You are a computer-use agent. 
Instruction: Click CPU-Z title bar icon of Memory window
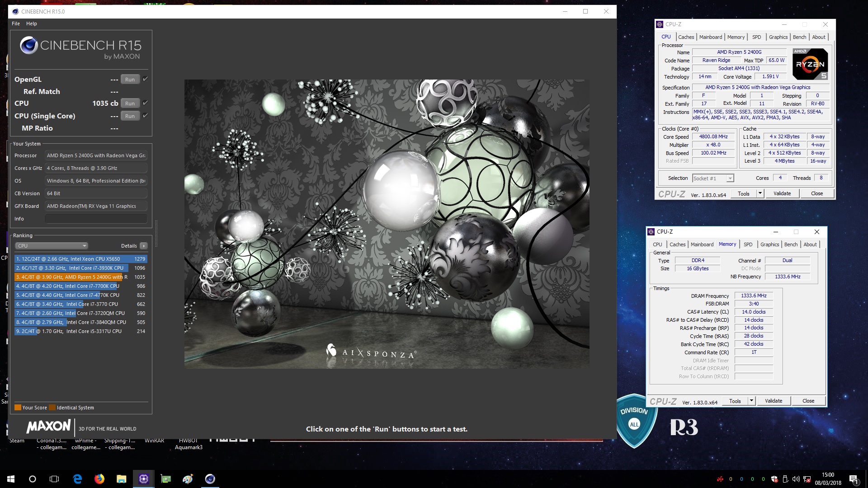651,232
